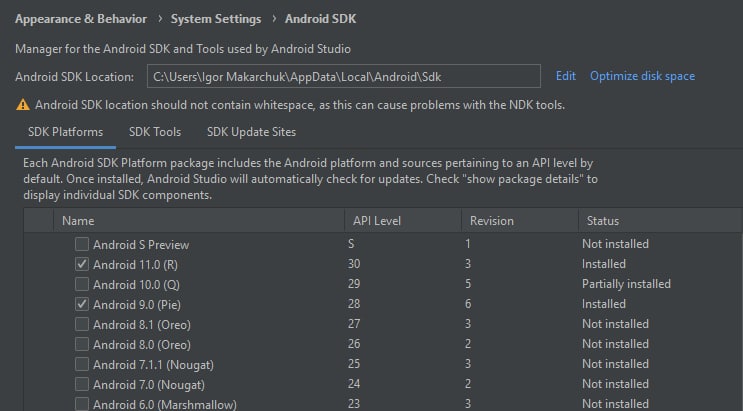The image size is (743, 411).
Task: Open System Settings breadcrumb item
Action: click(216, 19)
